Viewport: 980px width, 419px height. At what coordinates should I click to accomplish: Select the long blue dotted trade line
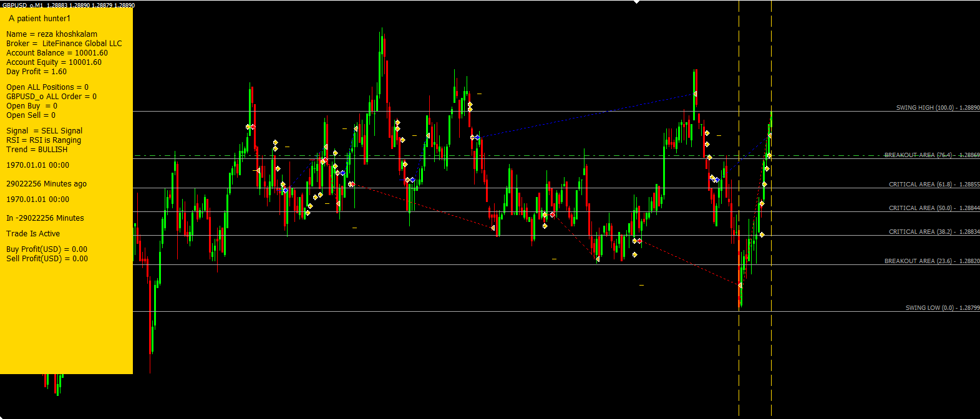pos(586,115)
